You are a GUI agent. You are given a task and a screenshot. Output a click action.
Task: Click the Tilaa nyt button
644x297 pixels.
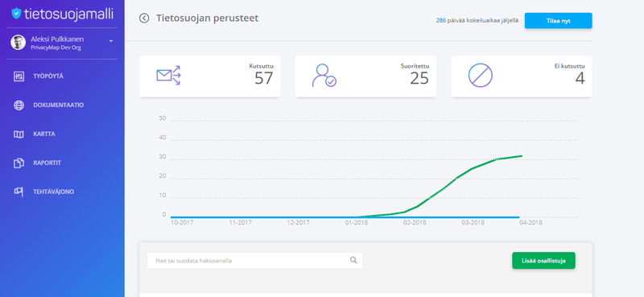(x=558, y=21)
